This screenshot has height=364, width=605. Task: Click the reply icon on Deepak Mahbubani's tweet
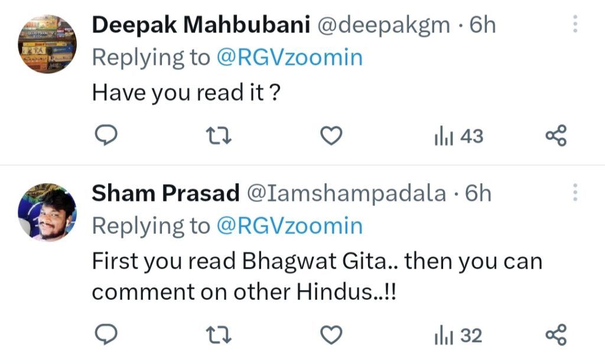click(106, 136)
